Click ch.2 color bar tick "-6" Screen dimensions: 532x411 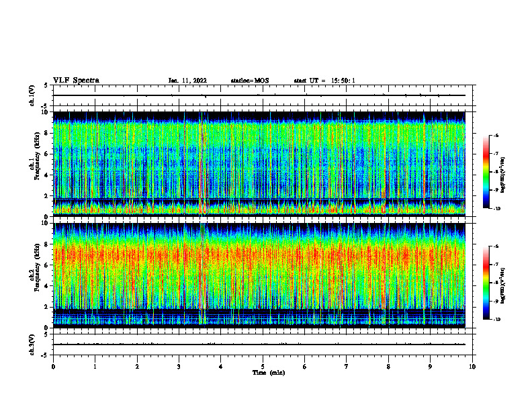(x=495, y=246)
